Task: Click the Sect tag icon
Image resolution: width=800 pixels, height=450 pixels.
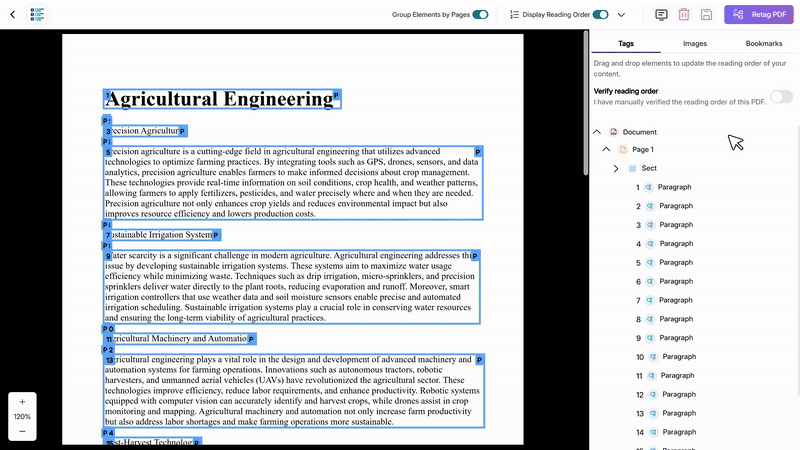Action: click(x=632, y=169)
